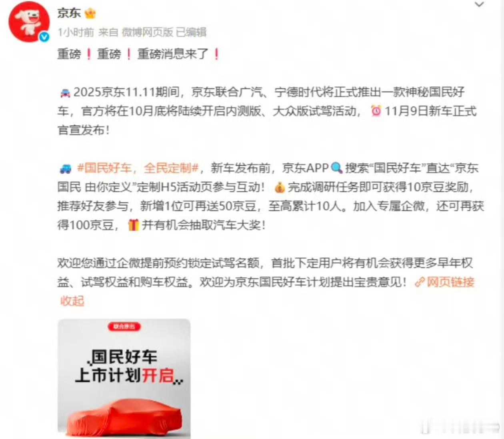504x439 pixels.
Task: Expand the post options chevron
Action: (479, 5)
